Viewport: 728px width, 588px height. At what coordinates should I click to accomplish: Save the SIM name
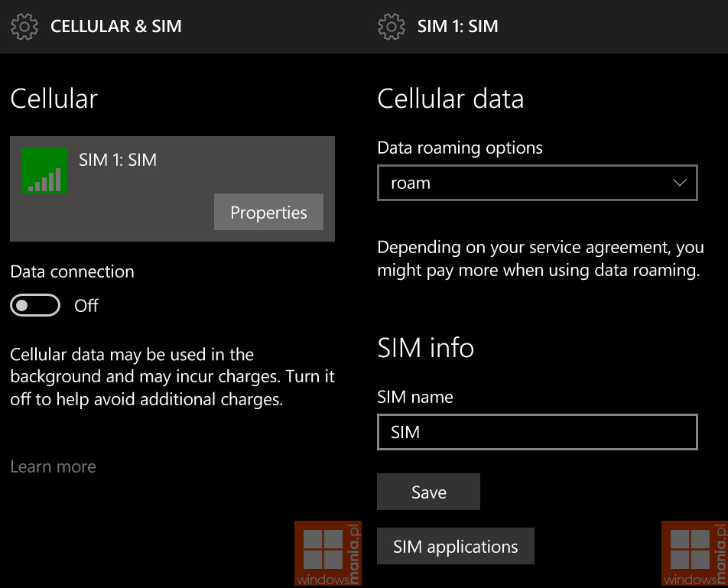pyautogui.click(x=428, y=492)
